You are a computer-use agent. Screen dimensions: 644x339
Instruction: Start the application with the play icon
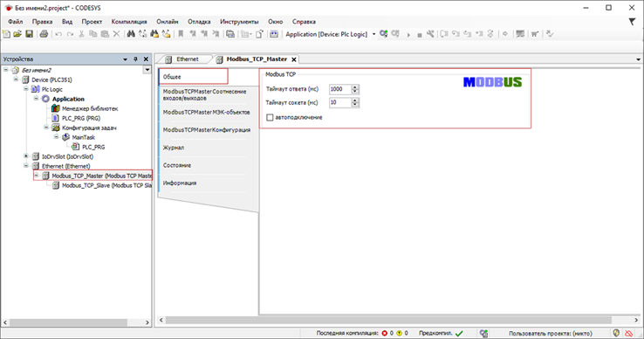[x=408, y=35]
